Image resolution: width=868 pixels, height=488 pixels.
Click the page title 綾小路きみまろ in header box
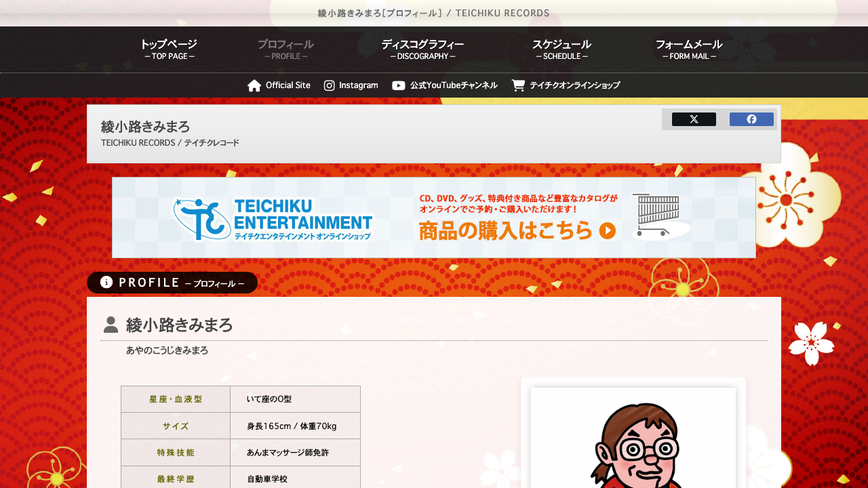click(146, 127)
